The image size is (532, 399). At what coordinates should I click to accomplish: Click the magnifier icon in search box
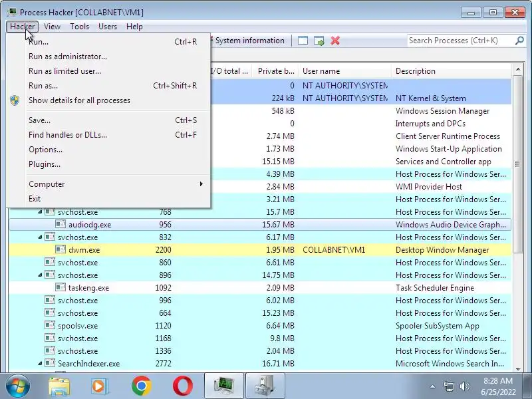tap(519, 41)
